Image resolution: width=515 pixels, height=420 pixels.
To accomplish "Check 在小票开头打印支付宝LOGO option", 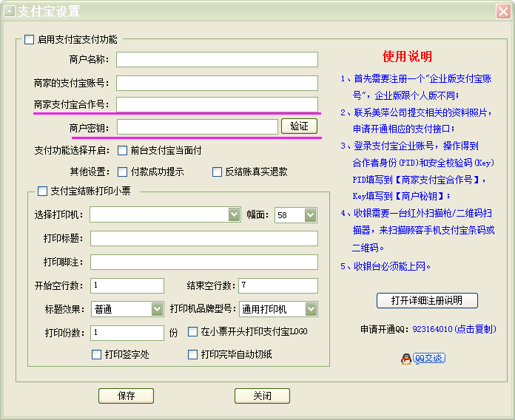I will point(193,331).
